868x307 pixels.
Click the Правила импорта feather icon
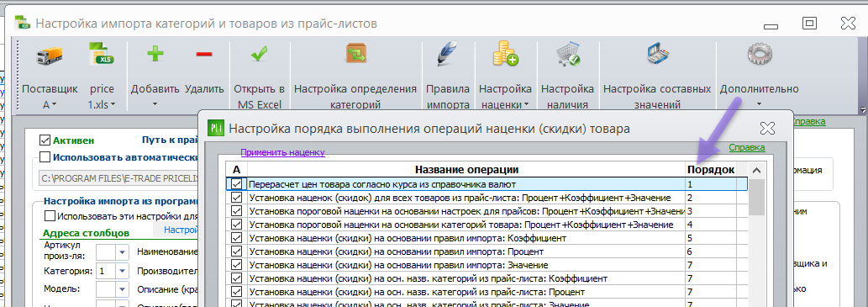point(447,55)
